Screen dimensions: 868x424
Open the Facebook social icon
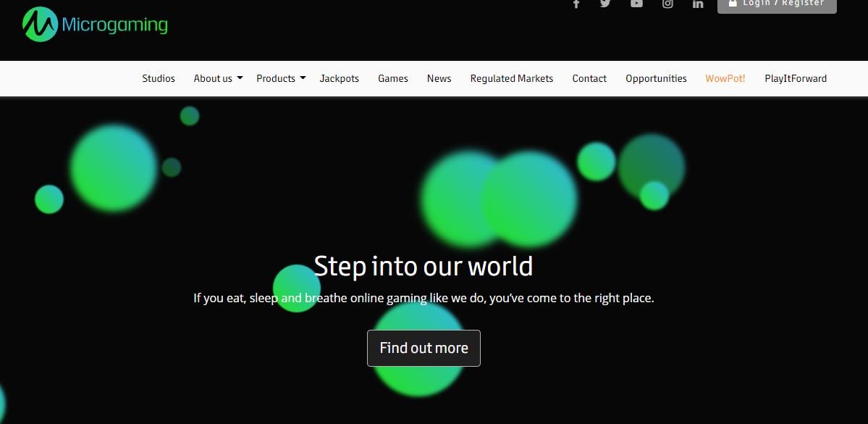[x=576, y=4]
